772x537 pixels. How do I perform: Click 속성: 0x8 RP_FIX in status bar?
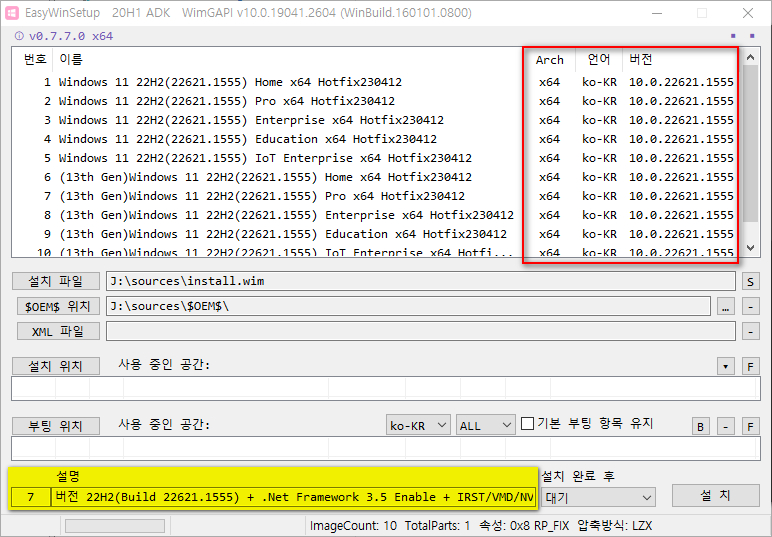(524, 526)
